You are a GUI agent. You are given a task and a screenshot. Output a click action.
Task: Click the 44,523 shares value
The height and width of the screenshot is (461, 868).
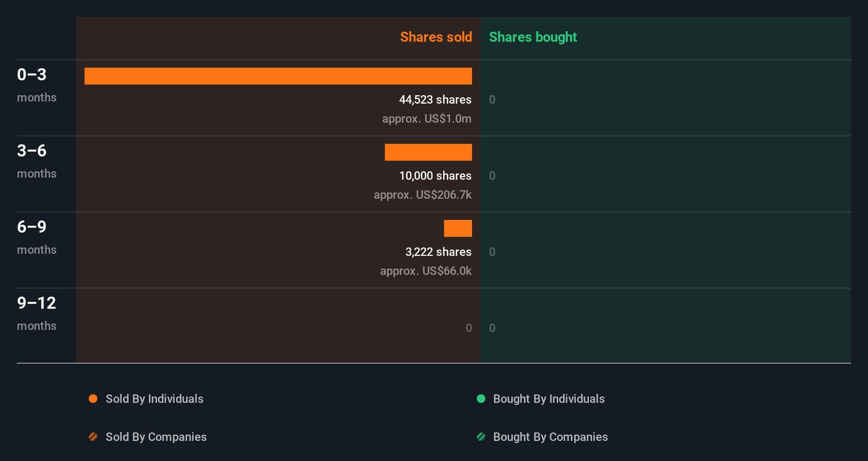coord(435,99)
